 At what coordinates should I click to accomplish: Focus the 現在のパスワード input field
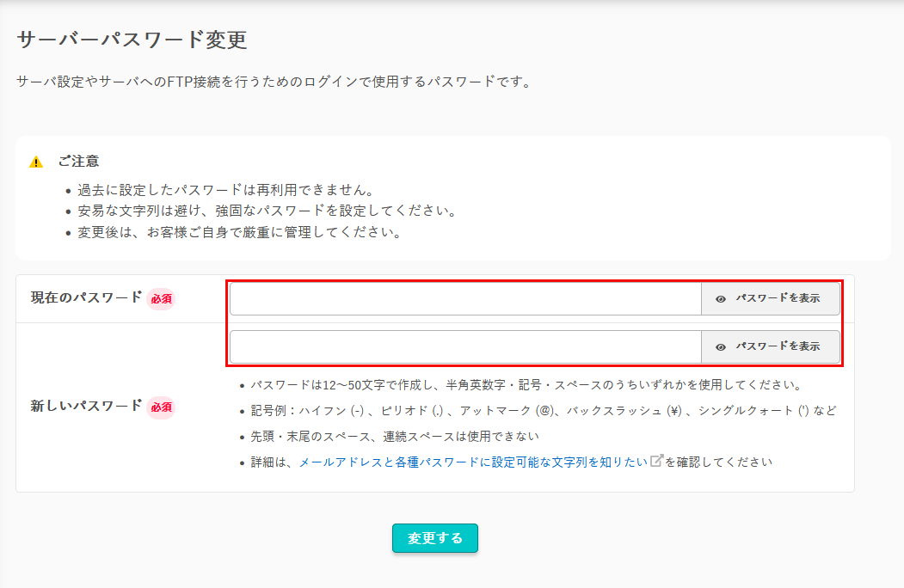coord(465,299)
